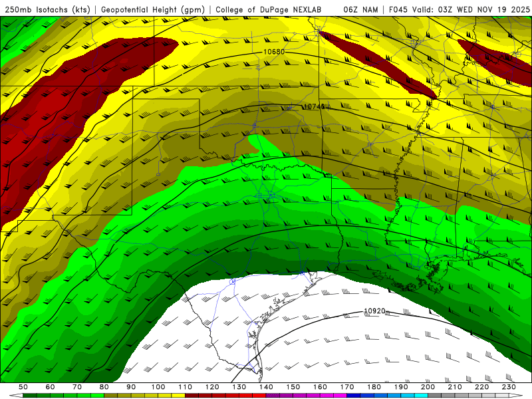
Task: Click the 60 value on the color scale
Action: click(x=51, y=387)
